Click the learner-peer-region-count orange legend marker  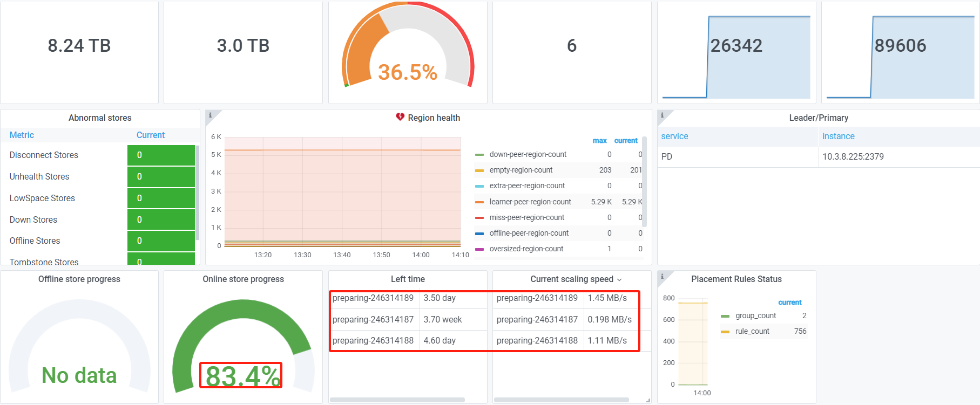pos(479,202)
